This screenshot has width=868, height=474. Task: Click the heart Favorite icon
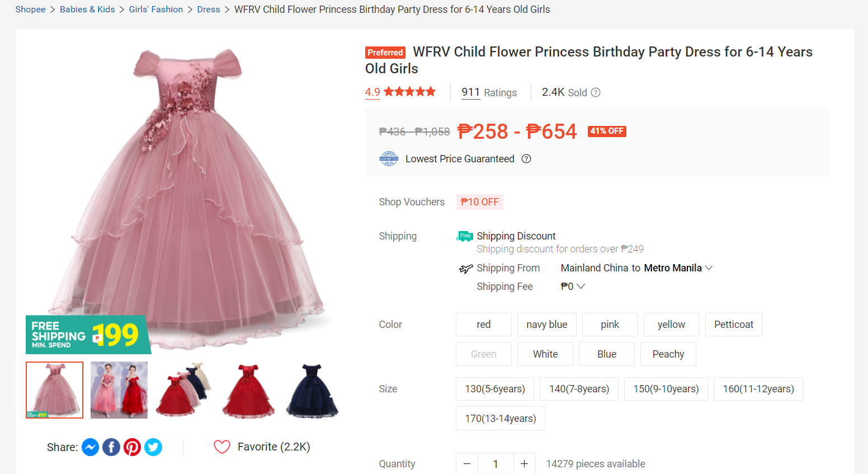click(x=222, y=447)
